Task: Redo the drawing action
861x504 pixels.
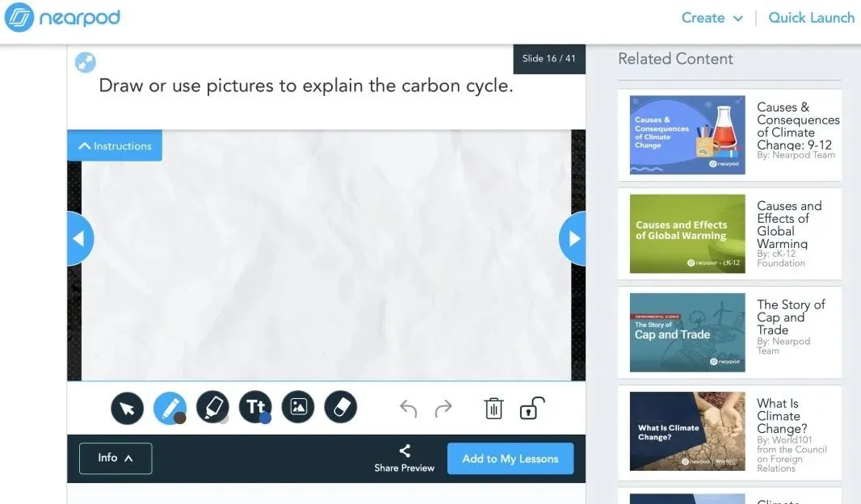Action: click(443, 409)
